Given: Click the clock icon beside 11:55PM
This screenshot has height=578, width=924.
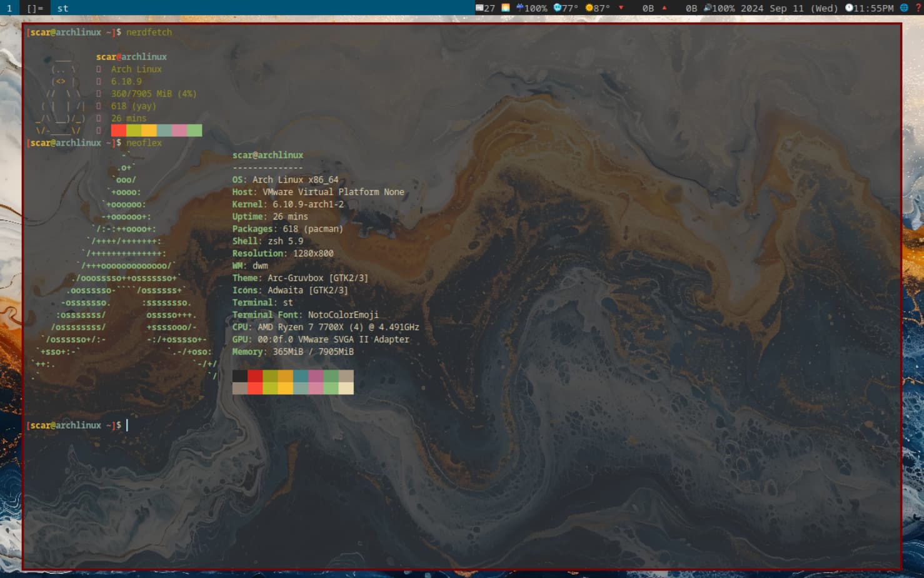Looking at the screenshot, I should point(849,8).
